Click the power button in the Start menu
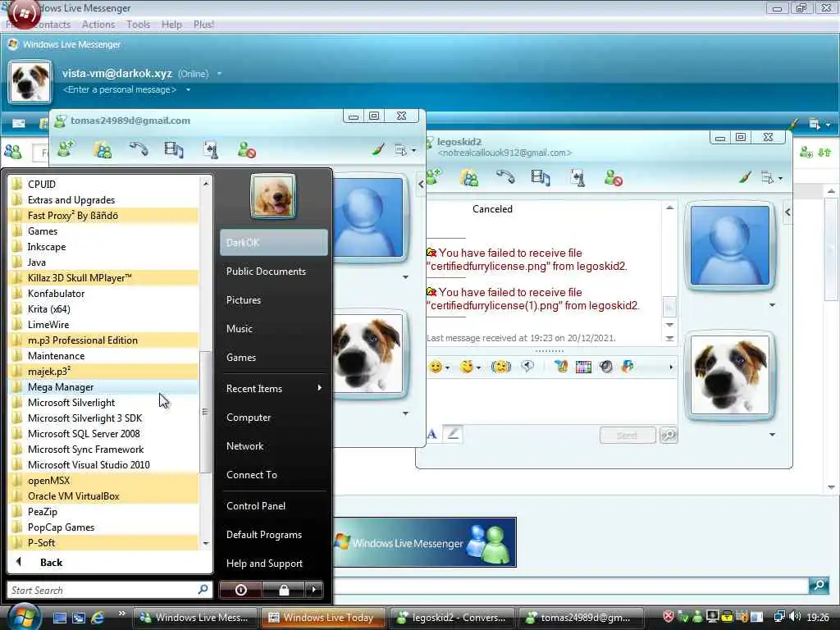Screen dimensions: 840x630 pyautogui.click(x=241, y=590)
